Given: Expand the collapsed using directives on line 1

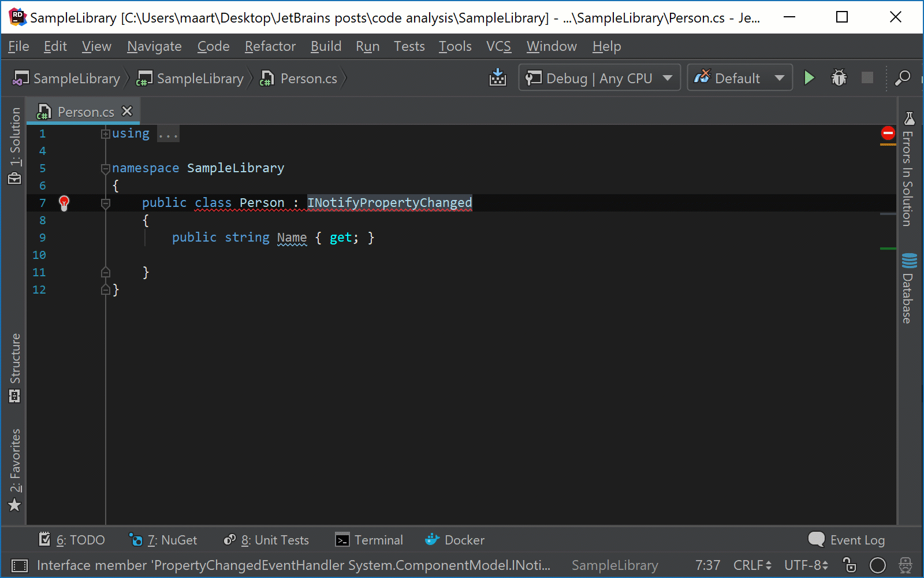Looking at the screenshot, I should tap(105, 134).
